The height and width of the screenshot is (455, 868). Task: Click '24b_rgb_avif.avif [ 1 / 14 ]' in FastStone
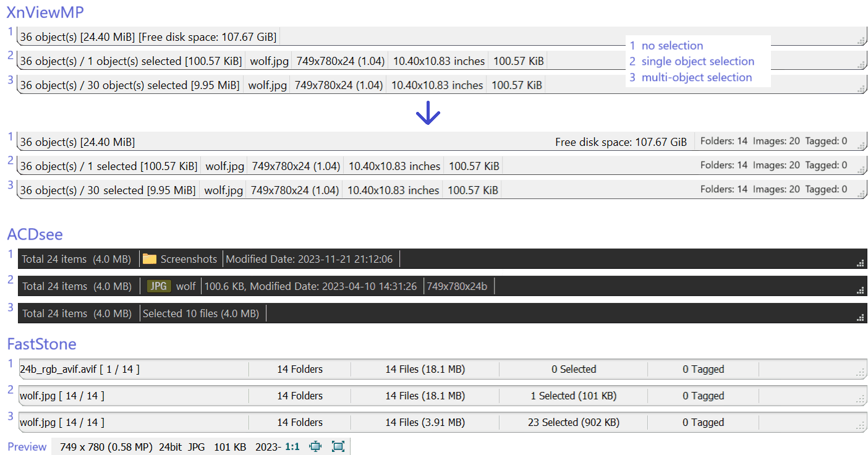pos(80,369)
